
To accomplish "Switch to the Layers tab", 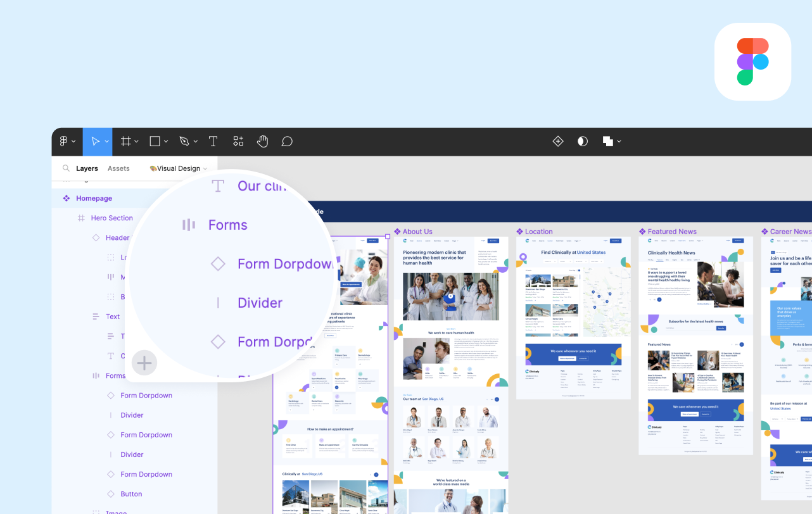I will (x=87, y=168).
